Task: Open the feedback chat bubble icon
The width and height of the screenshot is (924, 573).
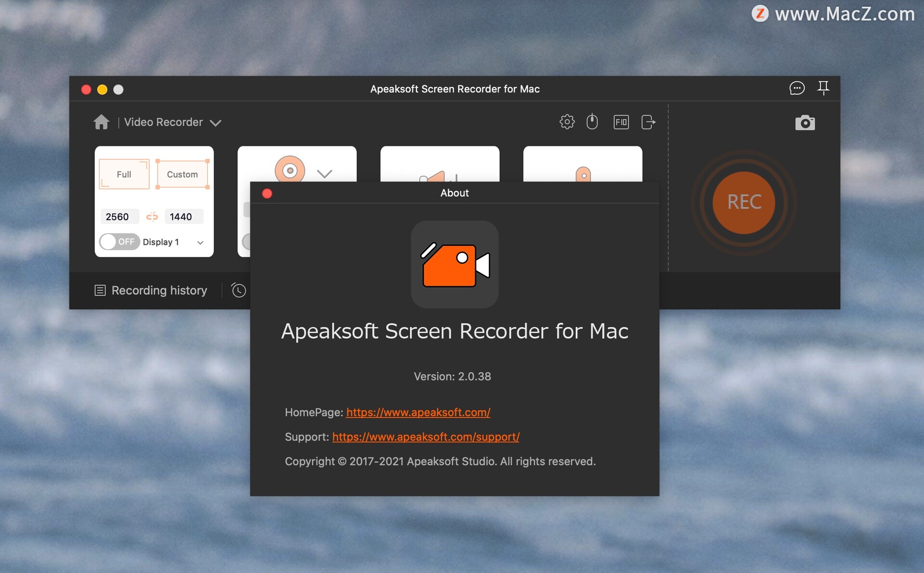Action: [x=797, y=89]
